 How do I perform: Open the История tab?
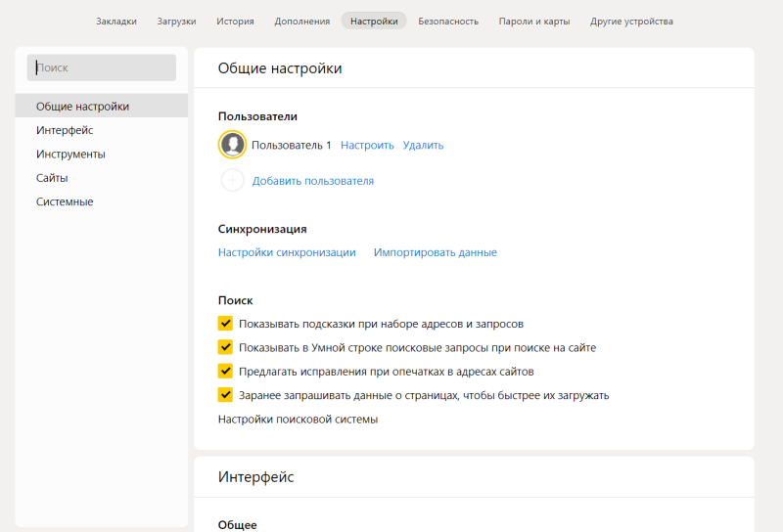tap(235, 21)
